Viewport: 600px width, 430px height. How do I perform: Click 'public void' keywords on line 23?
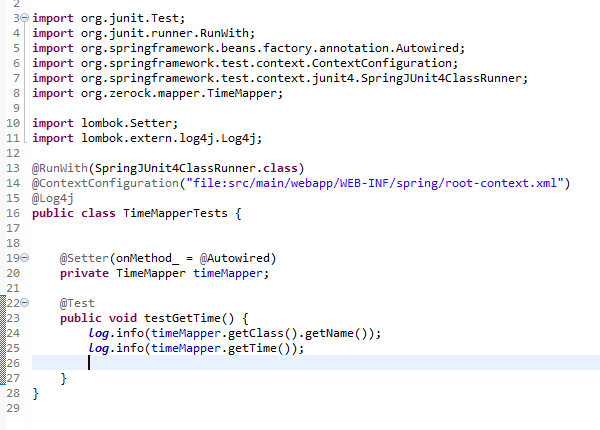coord(98,318)
